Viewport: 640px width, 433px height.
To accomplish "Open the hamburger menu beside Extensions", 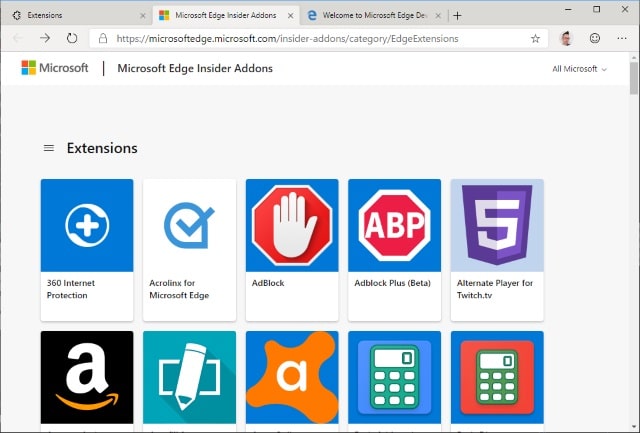I will (x=48, y=148).
